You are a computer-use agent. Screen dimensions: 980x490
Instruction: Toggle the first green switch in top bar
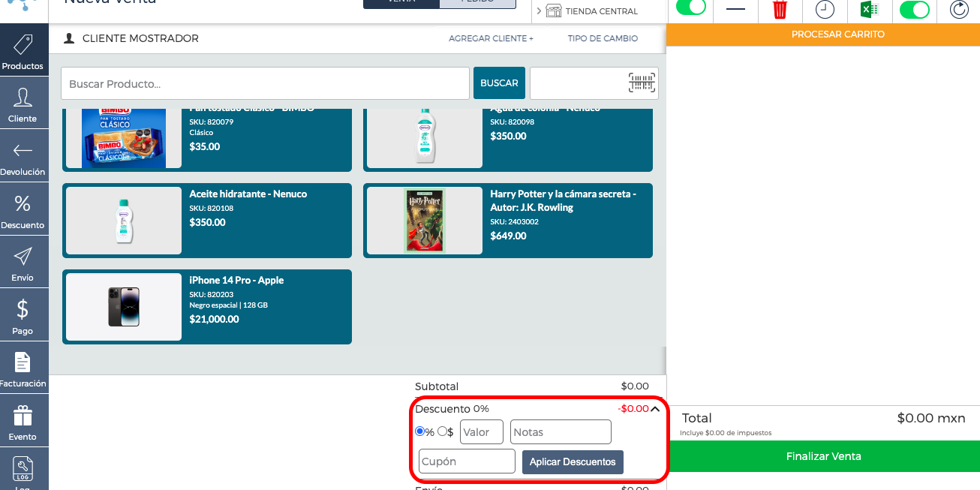691,8
